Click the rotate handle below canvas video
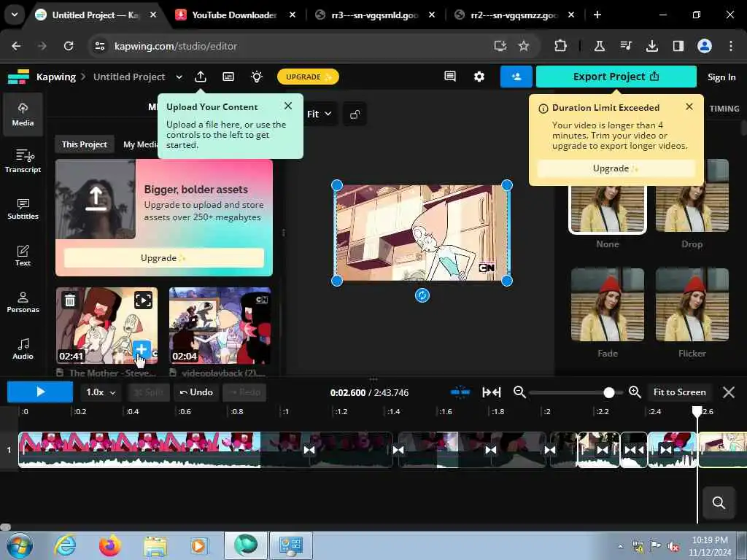The height and width of the screenshot is (560, 747). 422,295
